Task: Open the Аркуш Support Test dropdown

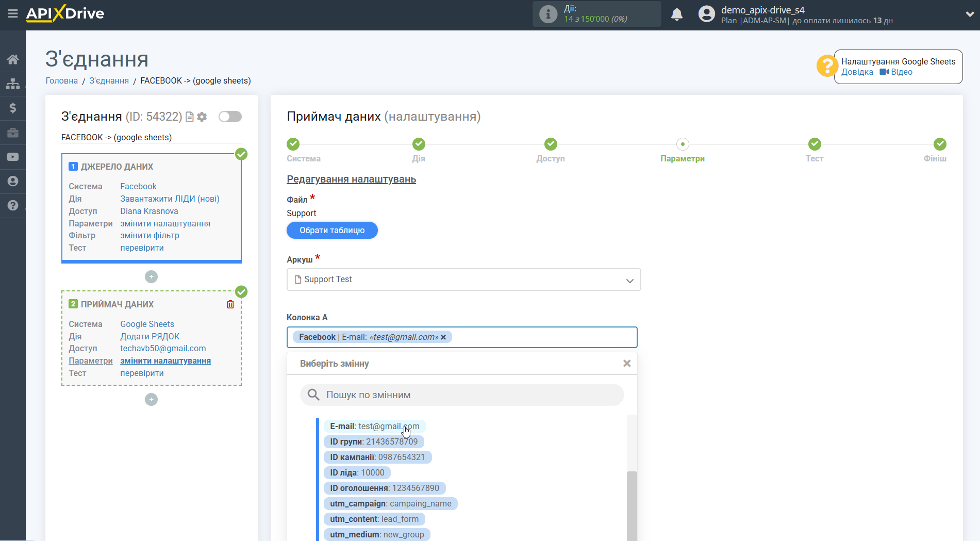Action: 463,280
